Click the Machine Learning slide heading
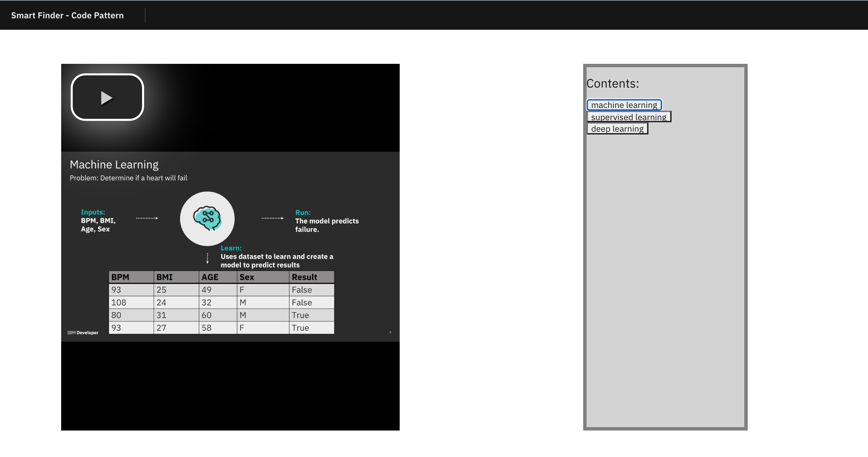868x457 pixels. pos(114,164)
